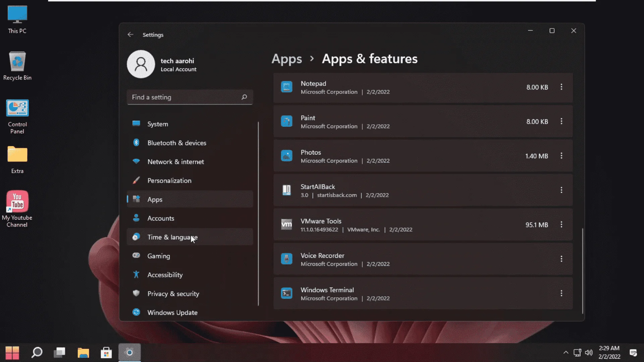Click the sidebar navigation scrollbar
This screenshot has height=362, width=644.
point(258,214)
